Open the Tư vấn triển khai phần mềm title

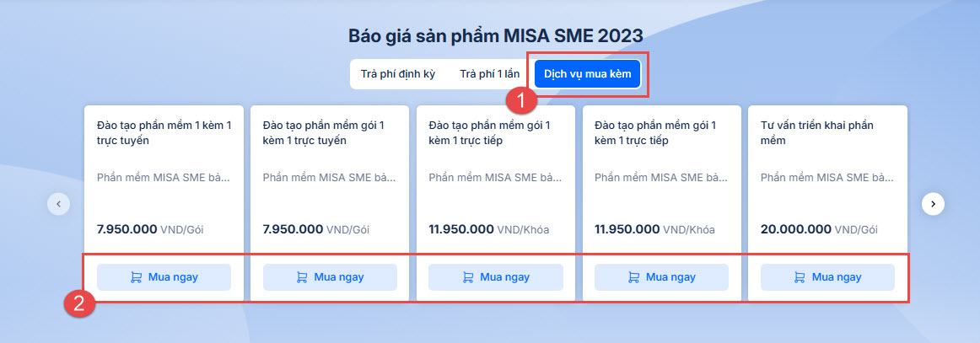816,133
